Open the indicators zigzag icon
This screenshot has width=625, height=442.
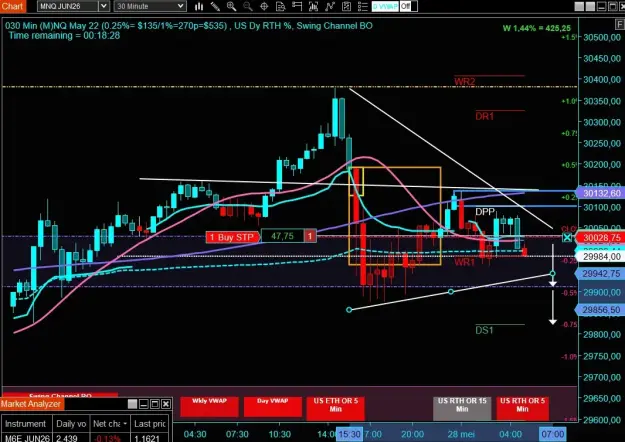coord(330,6)
